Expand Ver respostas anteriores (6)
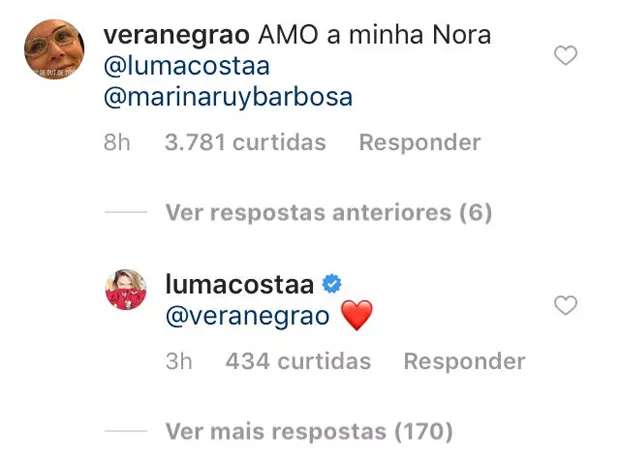 pos(327,213)
